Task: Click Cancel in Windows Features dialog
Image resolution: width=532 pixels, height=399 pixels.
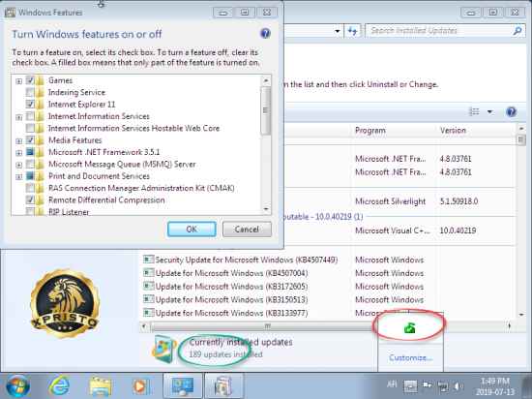Action: (x=247, y=230)
